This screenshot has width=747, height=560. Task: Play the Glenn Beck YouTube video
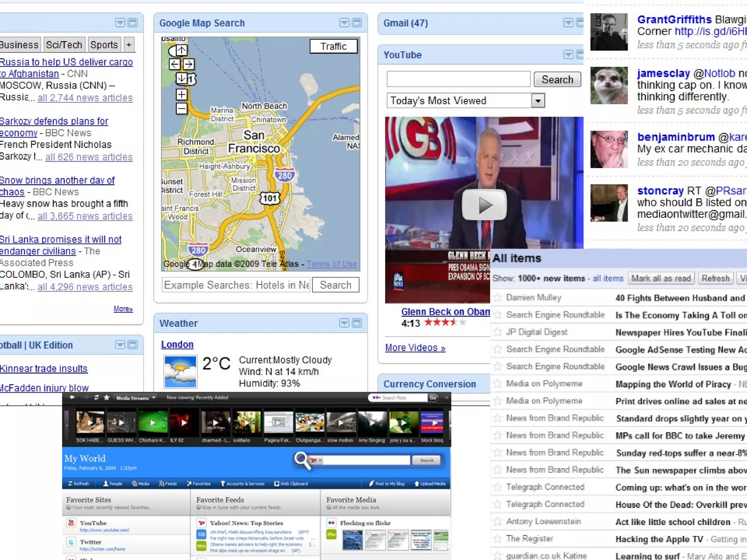[x=484, y=205]
